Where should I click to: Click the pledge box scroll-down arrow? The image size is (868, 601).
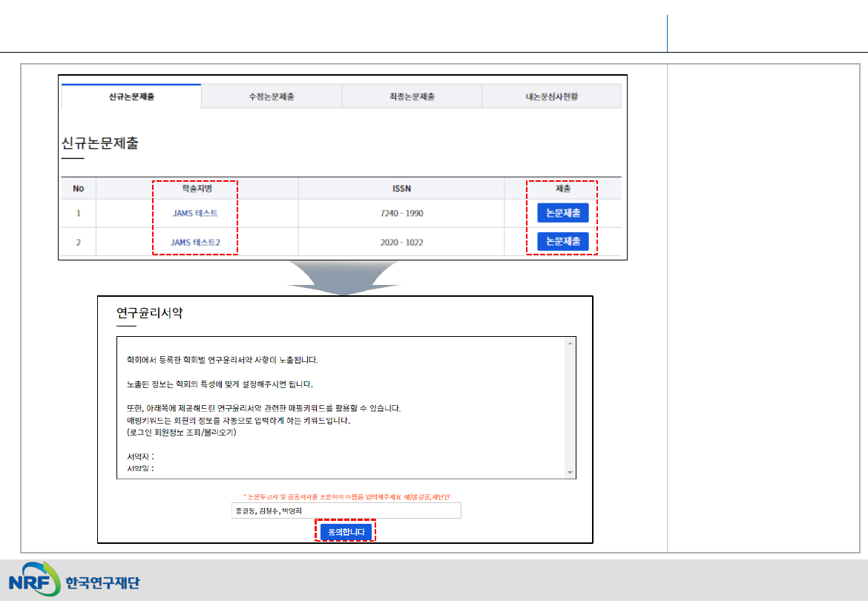[x=570, y=473]
